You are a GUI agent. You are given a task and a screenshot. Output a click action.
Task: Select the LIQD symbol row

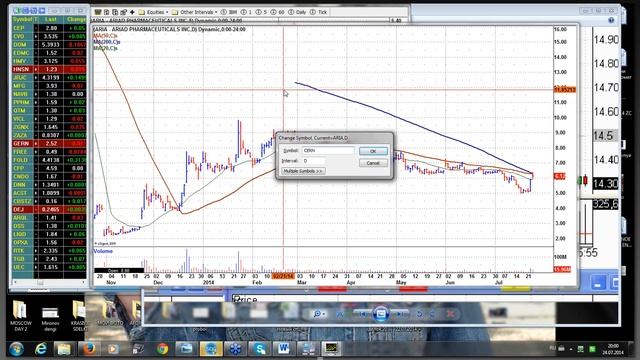point(49,234)
